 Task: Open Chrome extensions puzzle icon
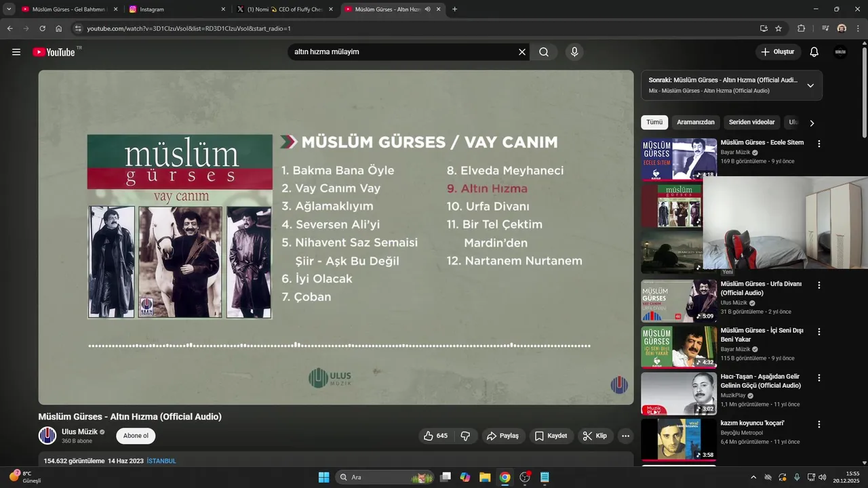[802, 28]
